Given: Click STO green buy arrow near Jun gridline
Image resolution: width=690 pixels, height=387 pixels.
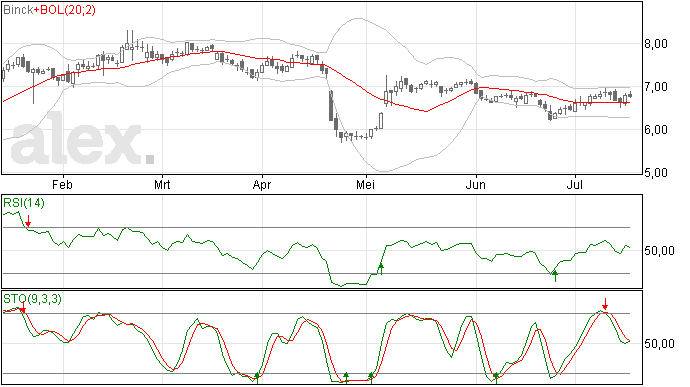Looking at the screenshot, I should tap(496, 378).
